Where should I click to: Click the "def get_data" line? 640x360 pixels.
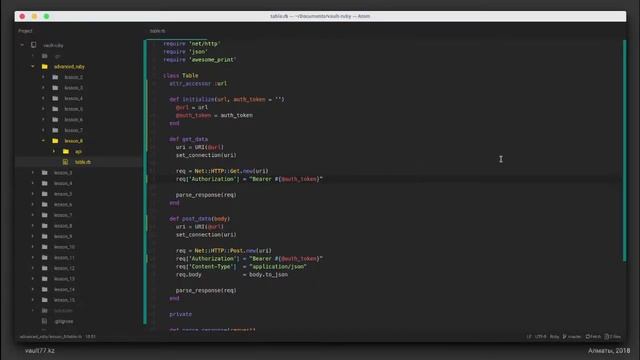click(189, 139)
